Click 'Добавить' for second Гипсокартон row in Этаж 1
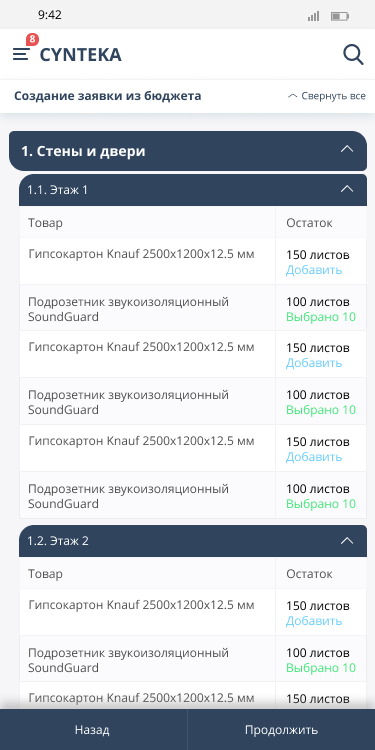375x750 pixels. tap(314, 363)
